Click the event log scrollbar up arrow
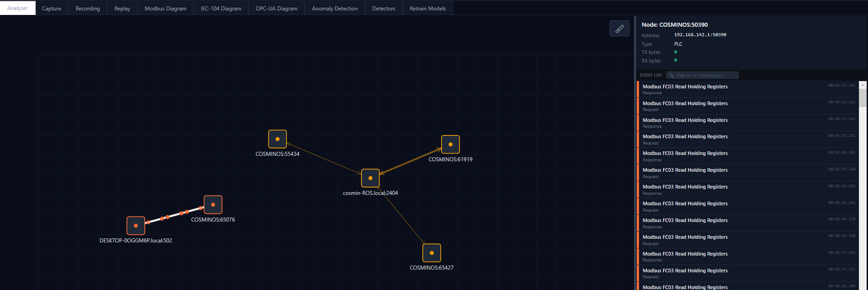 pyautogui.click(x=863, y=85)
